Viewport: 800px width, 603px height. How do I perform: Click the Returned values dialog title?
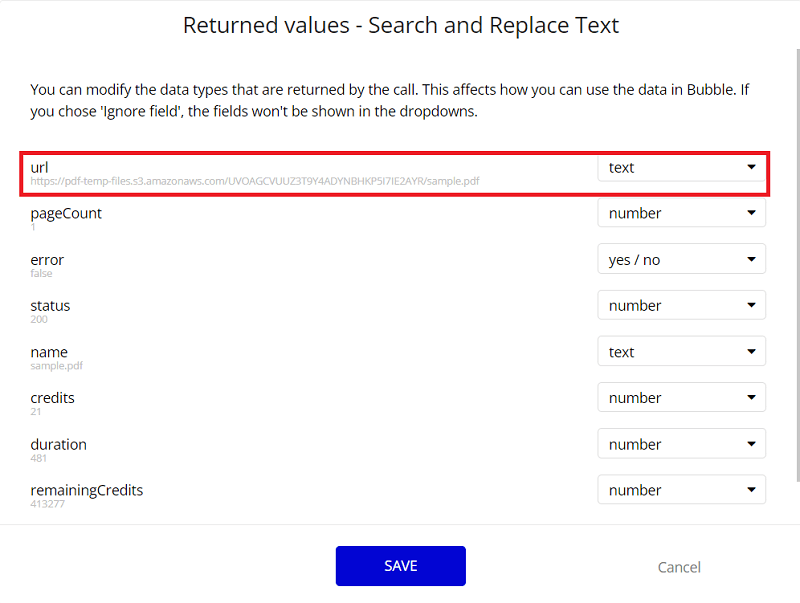(x=400, y=25)
